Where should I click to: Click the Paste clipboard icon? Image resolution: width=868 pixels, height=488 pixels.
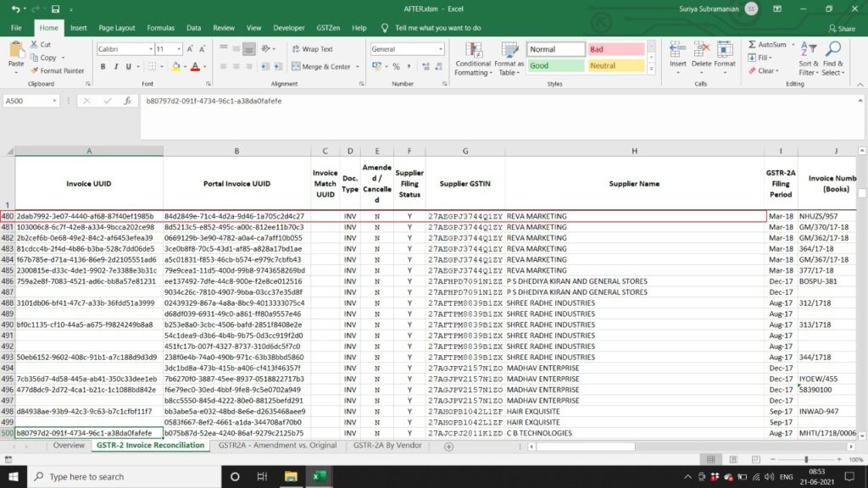[x=16, y=52]
